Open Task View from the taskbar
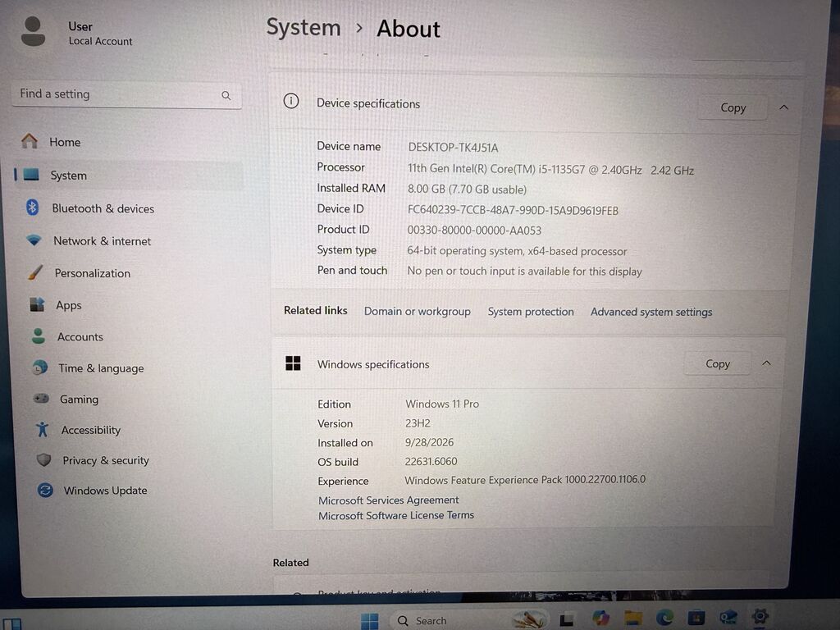The image size is (840, 630). click(x=567, y=620)
